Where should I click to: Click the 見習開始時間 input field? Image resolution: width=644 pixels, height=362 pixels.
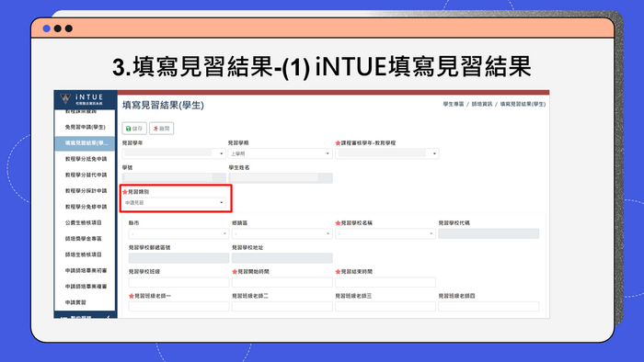point(282,282)
